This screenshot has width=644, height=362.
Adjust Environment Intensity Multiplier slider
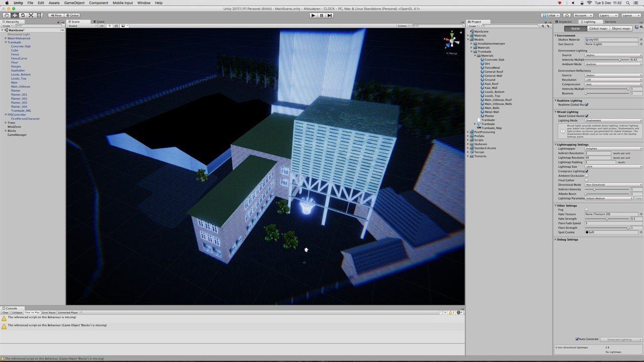[x=607, y=60]
